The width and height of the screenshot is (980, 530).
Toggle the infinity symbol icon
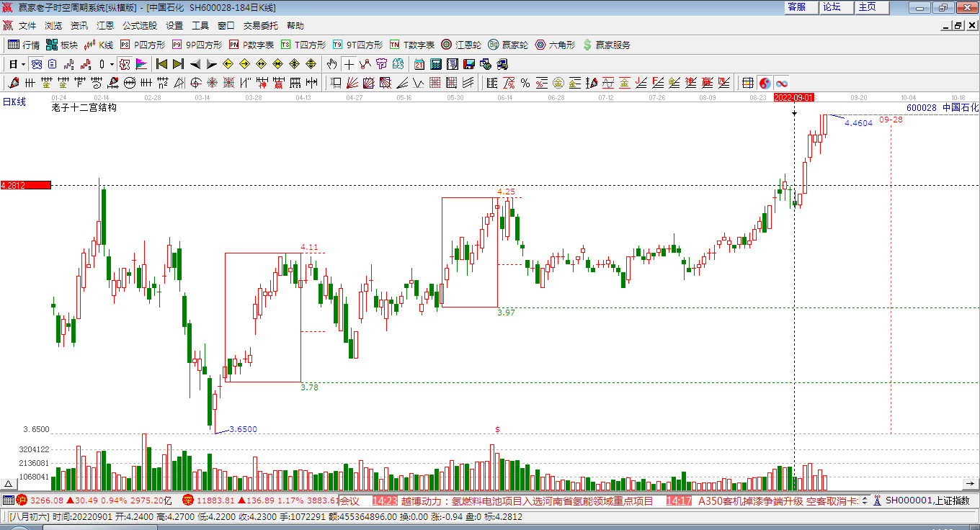782,83
